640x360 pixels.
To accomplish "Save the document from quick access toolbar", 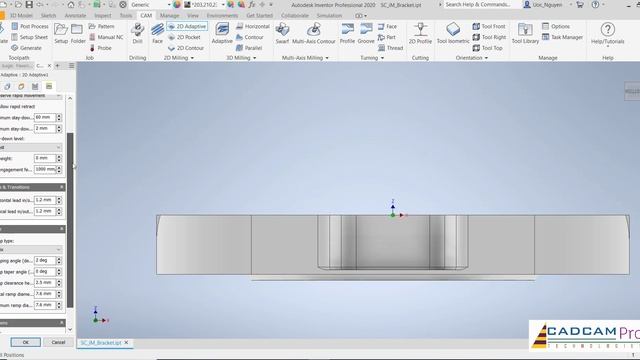I will tap(29, 5).
